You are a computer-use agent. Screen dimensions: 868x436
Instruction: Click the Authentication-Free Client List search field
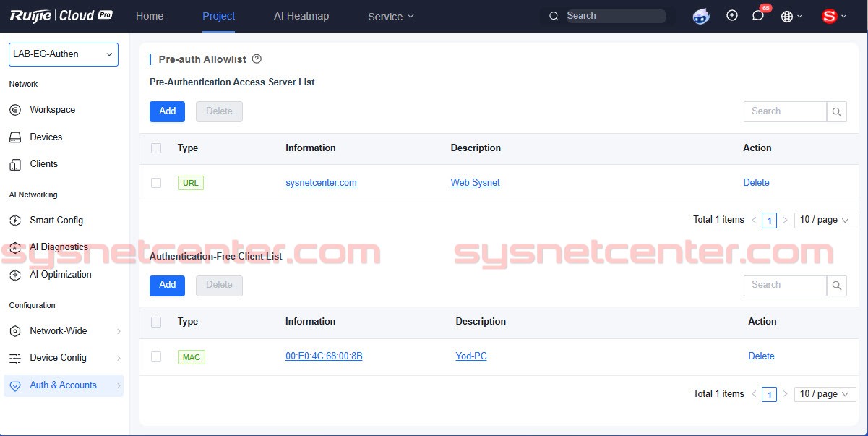coord(785,285)
